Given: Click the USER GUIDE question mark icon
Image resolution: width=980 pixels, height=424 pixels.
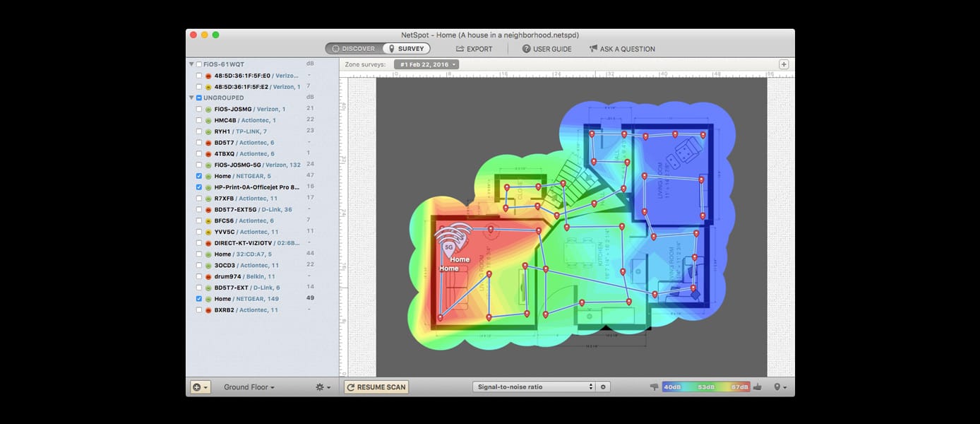Looking at the screenshot, I should coord(526,49).
